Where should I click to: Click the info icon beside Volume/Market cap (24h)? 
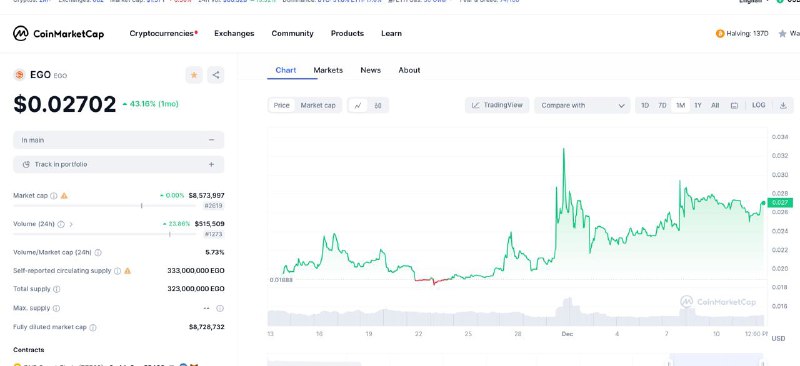98,252
